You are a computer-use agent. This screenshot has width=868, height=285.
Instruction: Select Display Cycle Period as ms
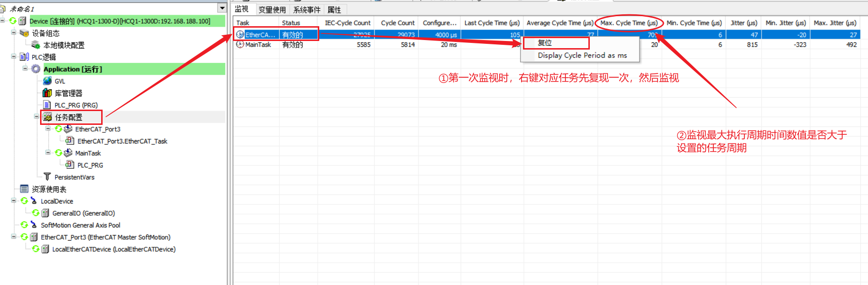coord(582,55)
